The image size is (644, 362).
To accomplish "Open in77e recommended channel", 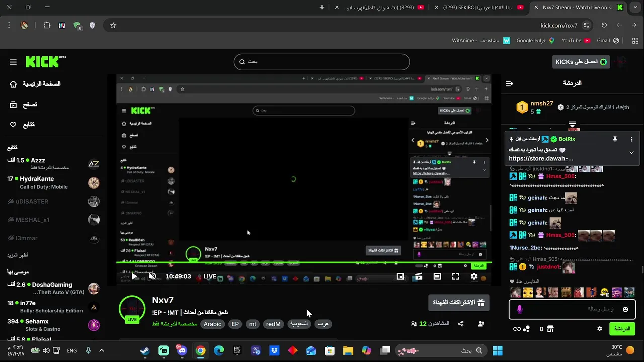I will coord(53,307).
